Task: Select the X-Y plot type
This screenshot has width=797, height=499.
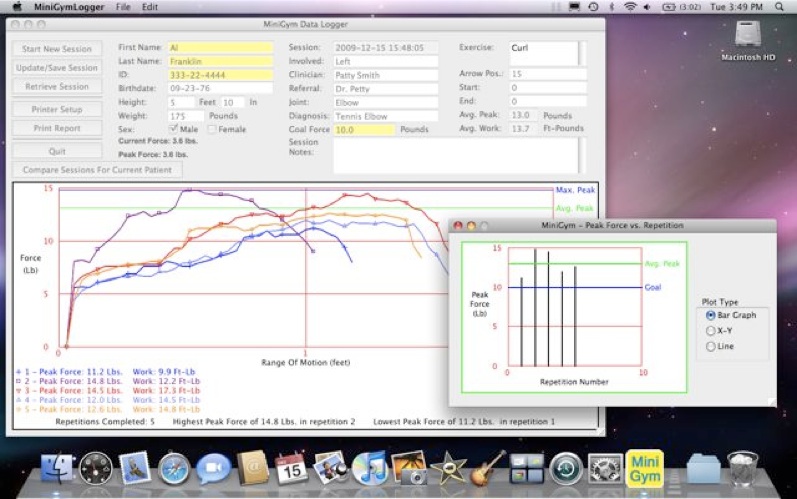Action: 711,331
